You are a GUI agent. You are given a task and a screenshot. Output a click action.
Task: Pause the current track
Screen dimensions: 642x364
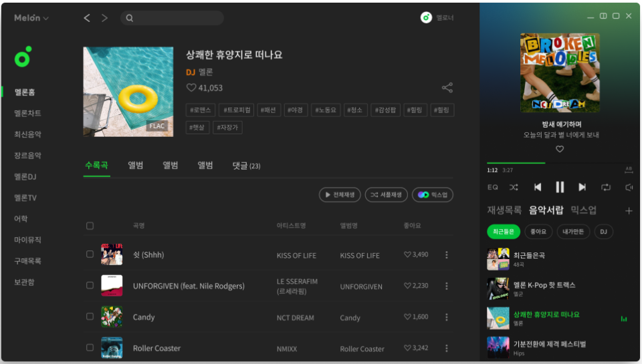pos(560,187)
